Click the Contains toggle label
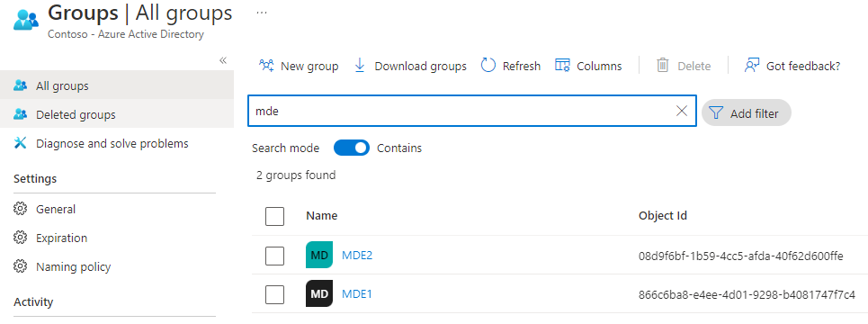Image resolution: width=868 pixels, height=324 pixels. click(x=399, y=148)
